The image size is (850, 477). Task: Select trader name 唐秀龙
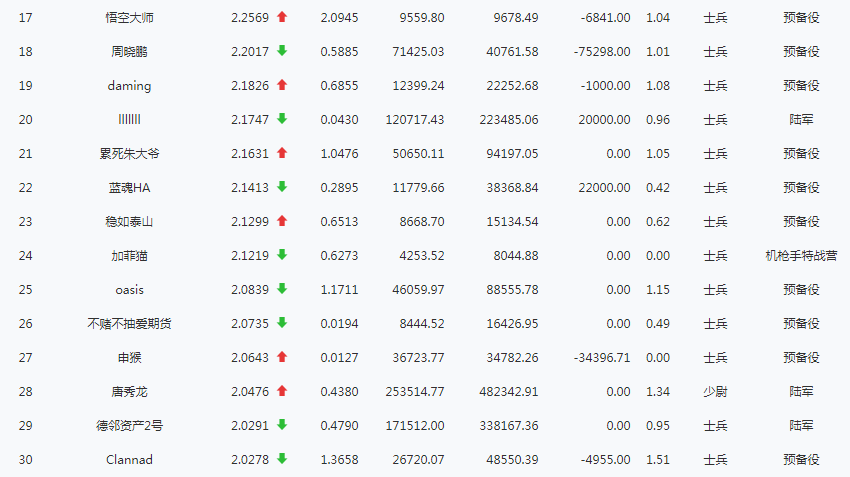129,392
